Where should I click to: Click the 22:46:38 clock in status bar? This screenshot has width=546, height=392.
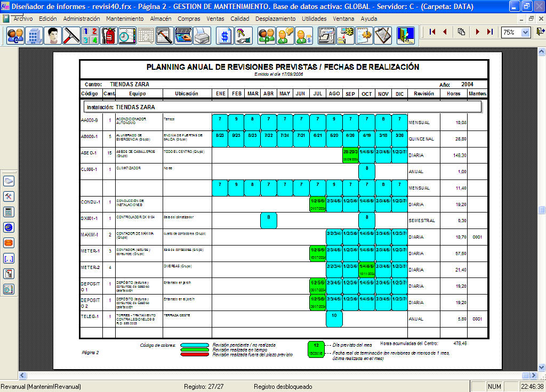[x=532, y=387]
